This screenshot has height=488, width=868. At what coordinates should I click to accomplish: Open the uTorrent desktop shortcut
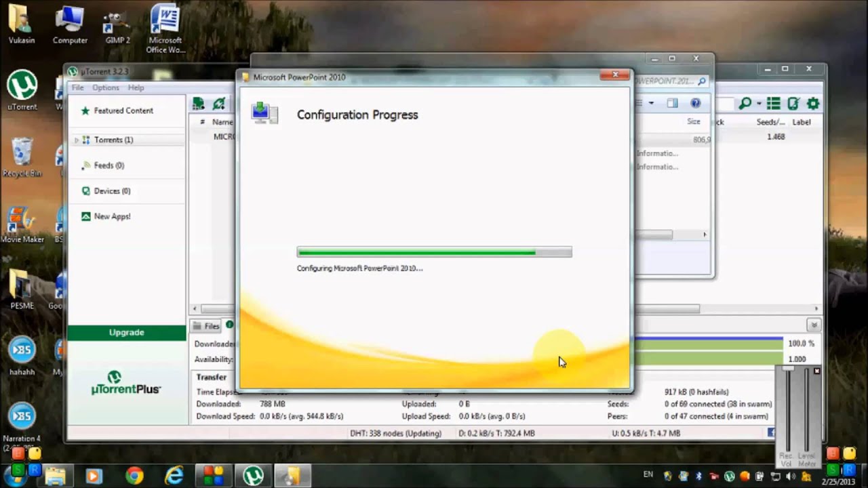click(x=22, y=90)
